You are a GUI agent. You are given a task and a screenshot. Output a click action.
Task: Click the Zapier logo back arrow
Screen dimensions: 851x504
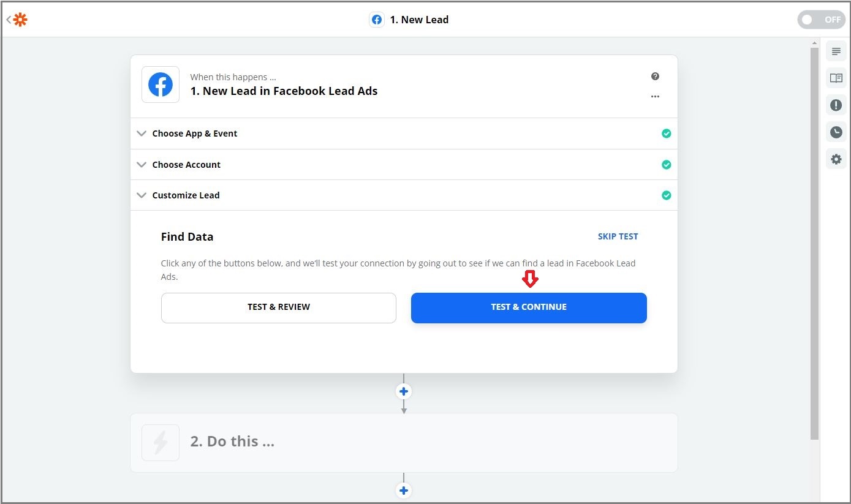point(17,20)
